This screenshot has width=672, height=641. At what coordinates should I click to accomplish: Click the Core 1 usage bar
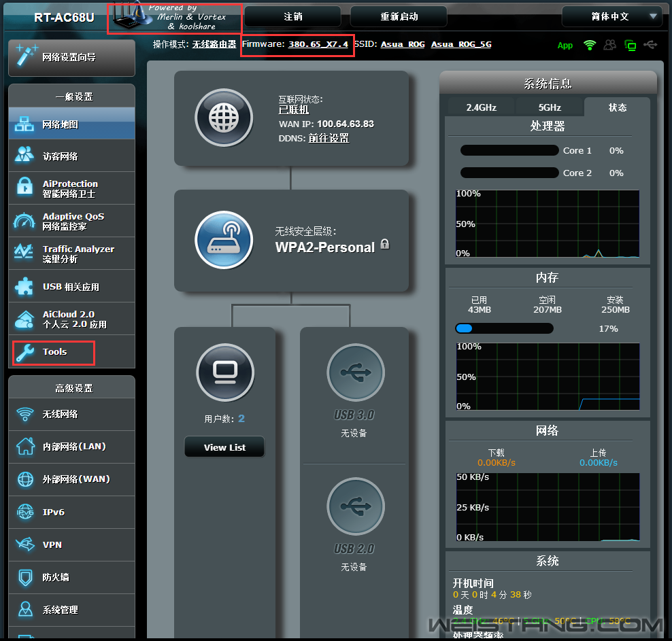[x=509, y=150]
